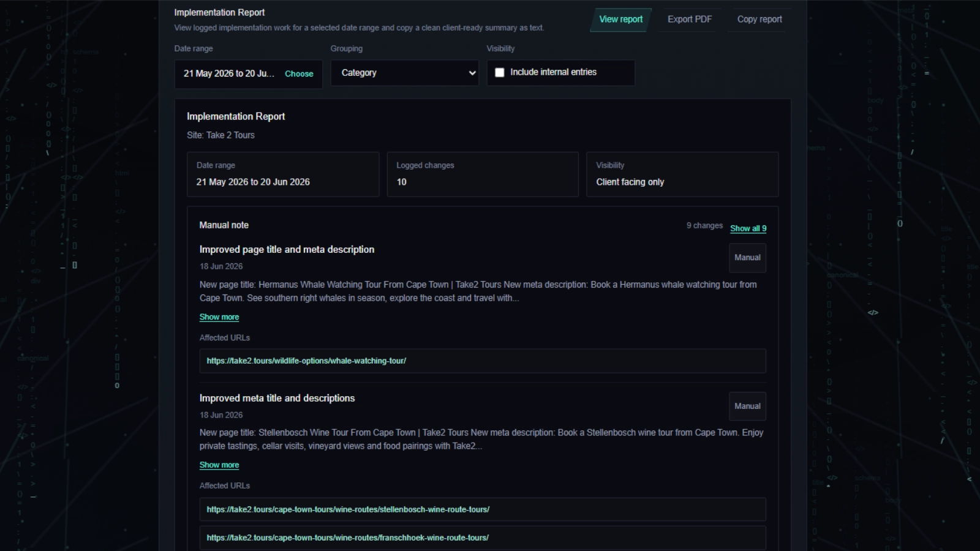Image resolution: width=980 pixels, height=551 pixels.
Task: Open the View report tab
Action: [621, 20]
